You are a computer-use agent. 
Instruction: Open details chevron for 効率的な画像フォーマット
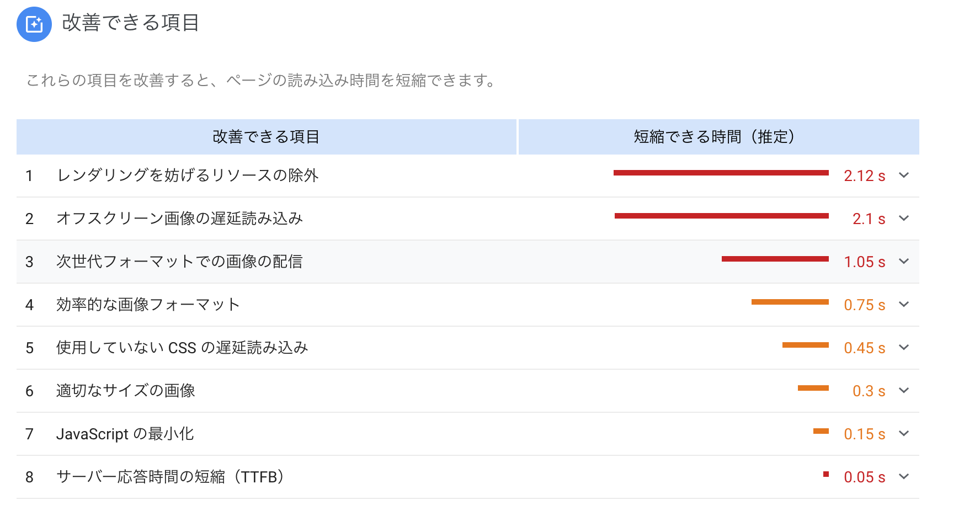tap(904, 305)
